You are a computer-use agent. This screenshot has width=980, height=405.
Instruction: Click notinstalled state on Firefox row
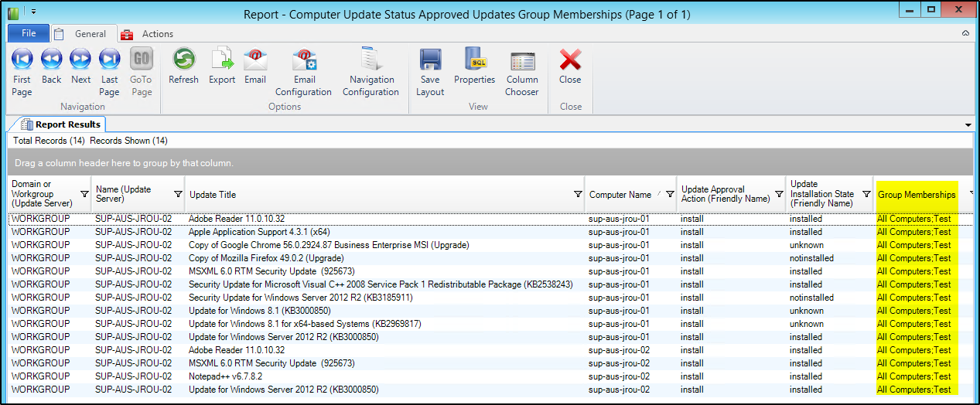tap(811, 258)
